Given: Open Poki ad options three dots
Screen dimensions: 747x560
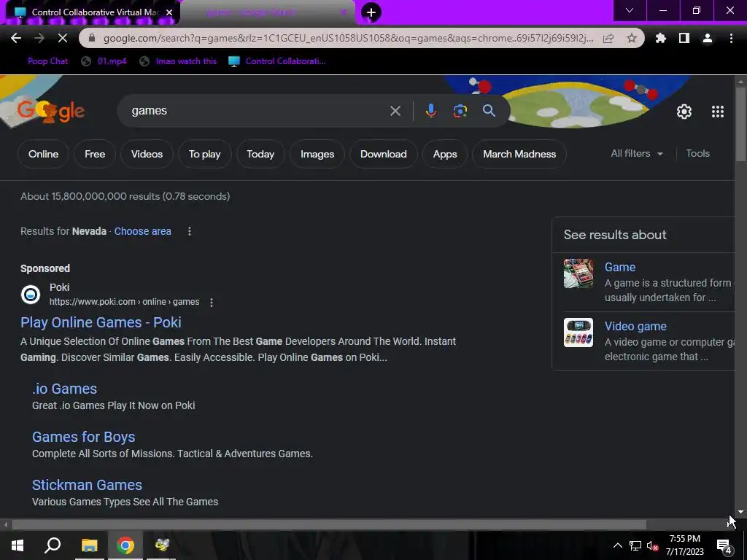Looking at the screenshot, I should point(212,303).
